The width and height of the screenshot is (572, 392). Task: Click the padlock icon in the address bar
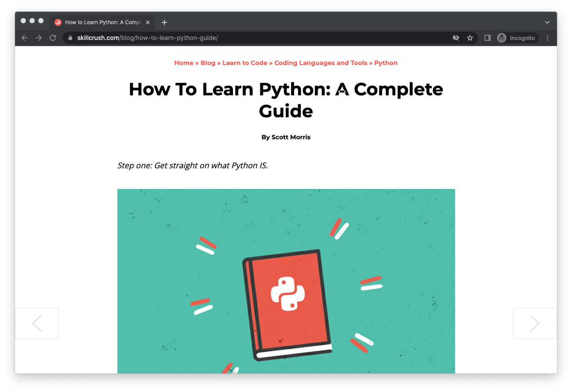click(70, 38)
